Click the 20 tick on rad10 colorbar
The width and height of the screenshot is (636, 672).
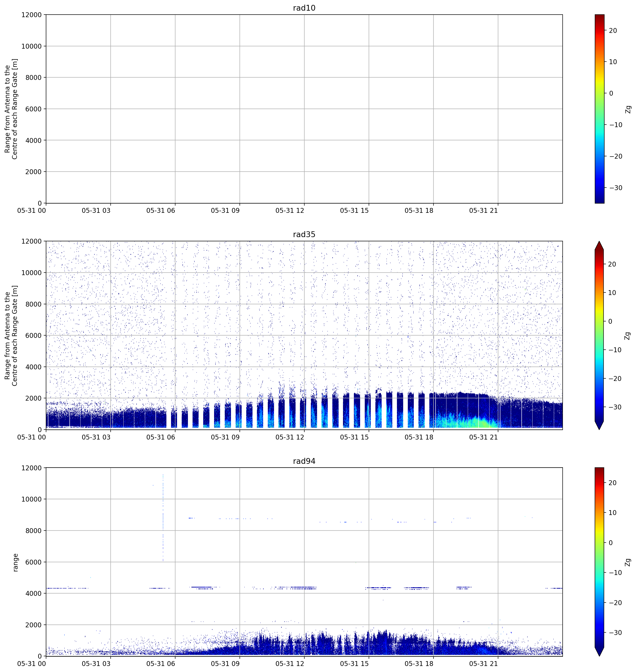[613, 31]
